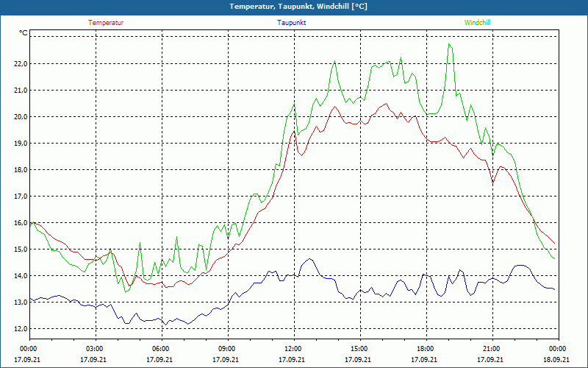
Task: Click the '09:00' time axis label
Action: pyautogui.click(x=228, y=349)
